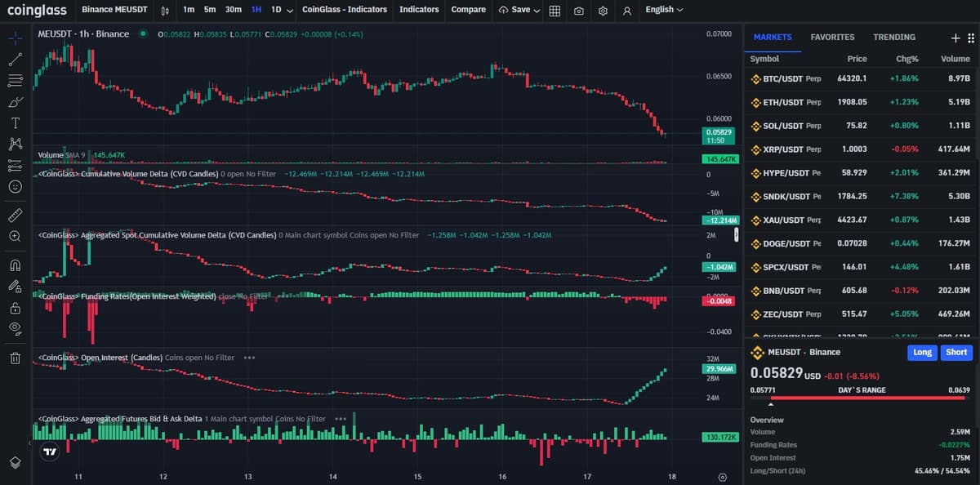Click the Cumulative Volume Delta indicator title
Screen dimensions: 980x485
click(127, 174)
